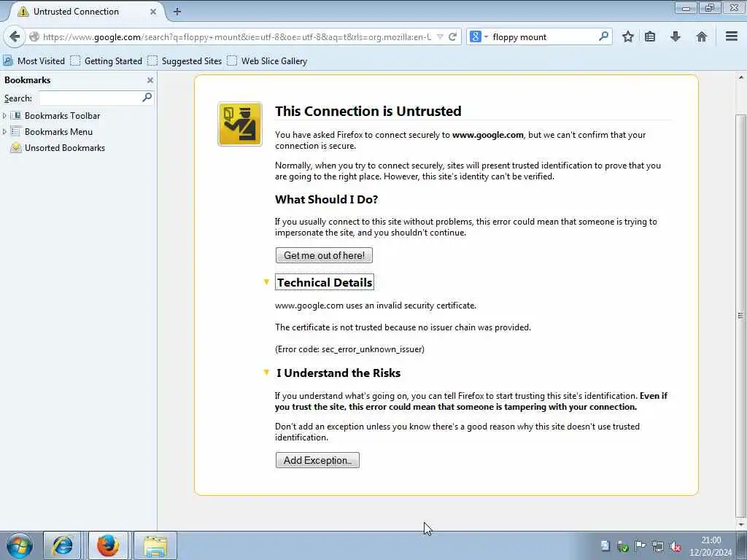The height and width of the screenshot is (560, 747).
Task: Open the Web Slice Gallery bookmark
Action: 267,61
